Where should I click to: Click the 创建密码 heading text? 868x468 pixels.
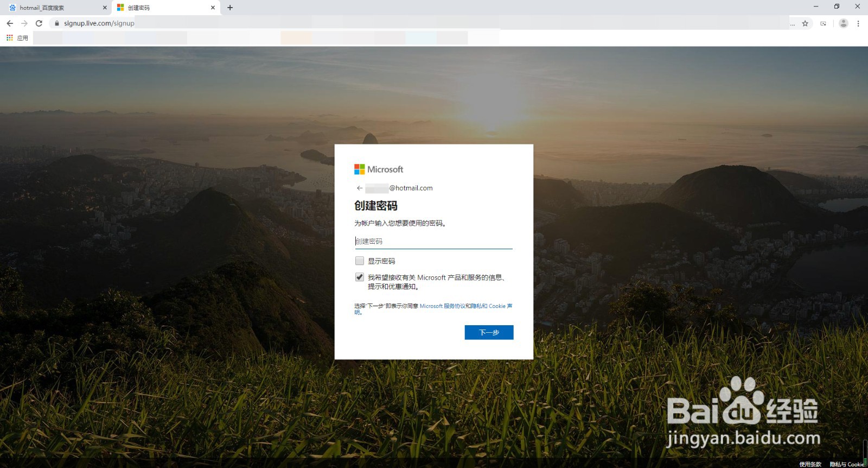pos(376,206)
